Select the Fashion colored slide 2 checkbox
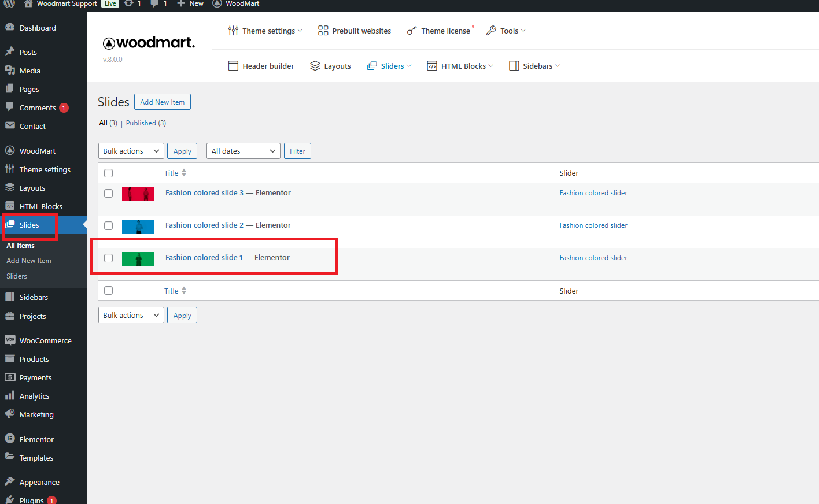 108,225
